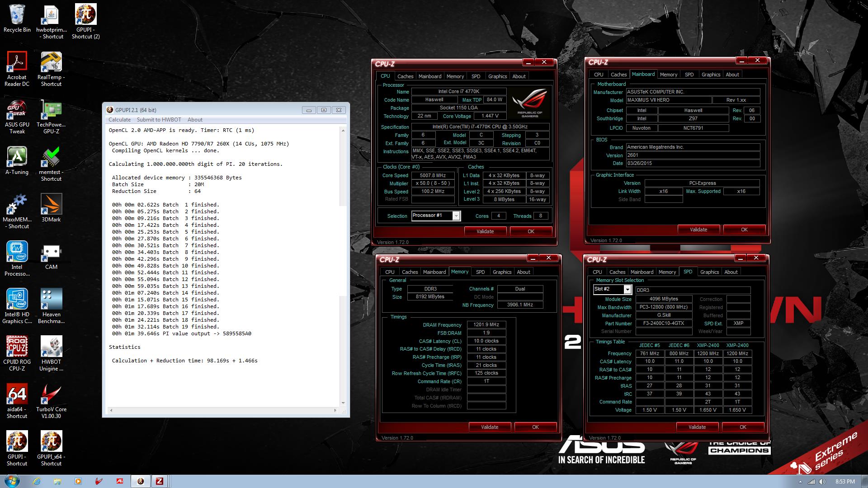Open Acrobat Reader DC desktop icon
Screen dimensions: 868x488
pyautogui.click(x=17, y=69)
